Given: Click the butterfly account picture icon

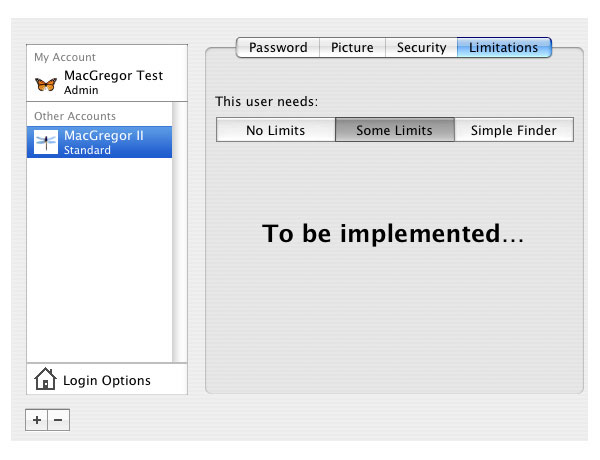Looking at the screenshot, I should [46, 83].
